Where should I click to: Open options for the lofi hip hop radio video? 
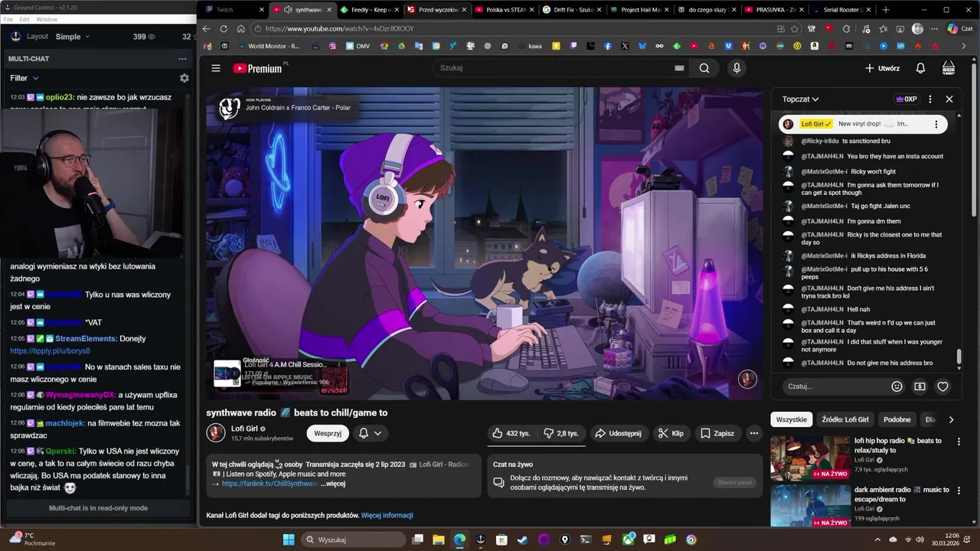click(959, 442)
